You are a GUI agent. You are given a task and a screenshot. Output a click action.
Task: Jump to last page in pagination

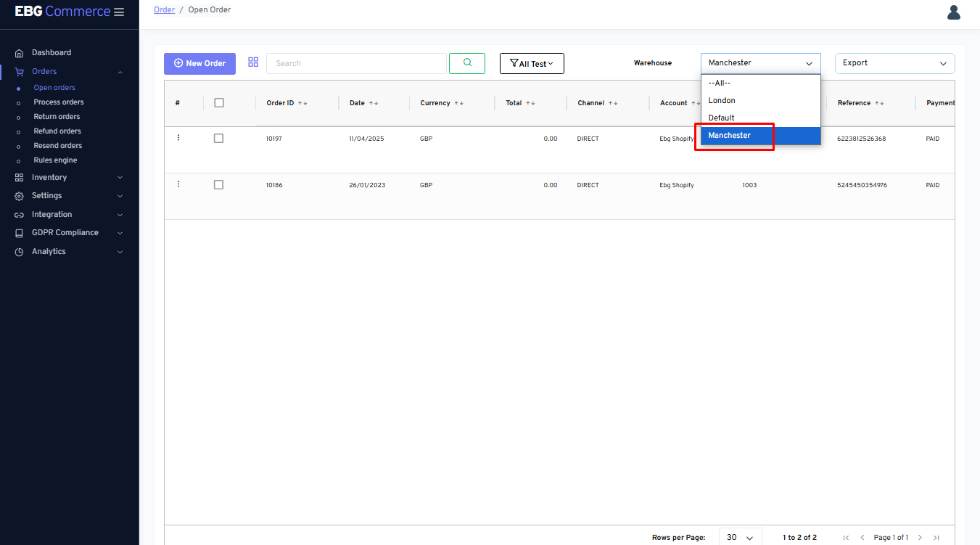pyautogui.click(x=936, y=538)
